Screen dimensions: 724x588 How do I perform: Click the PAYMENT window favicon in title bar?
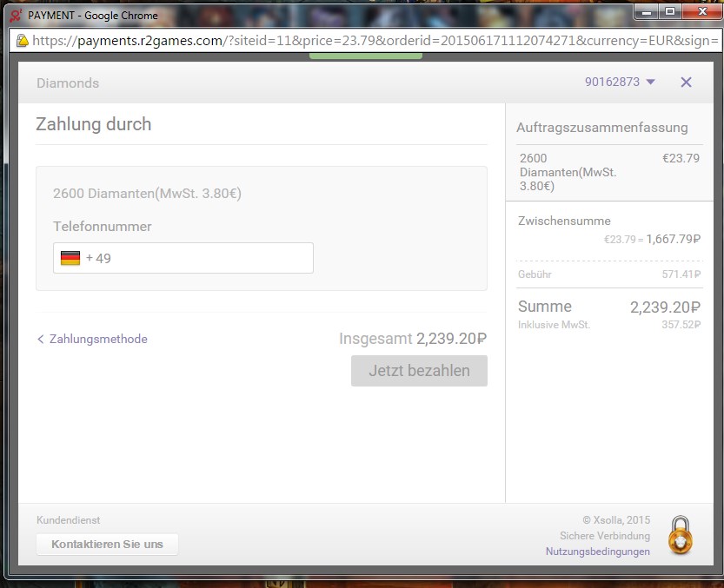[x=15, y=15]
